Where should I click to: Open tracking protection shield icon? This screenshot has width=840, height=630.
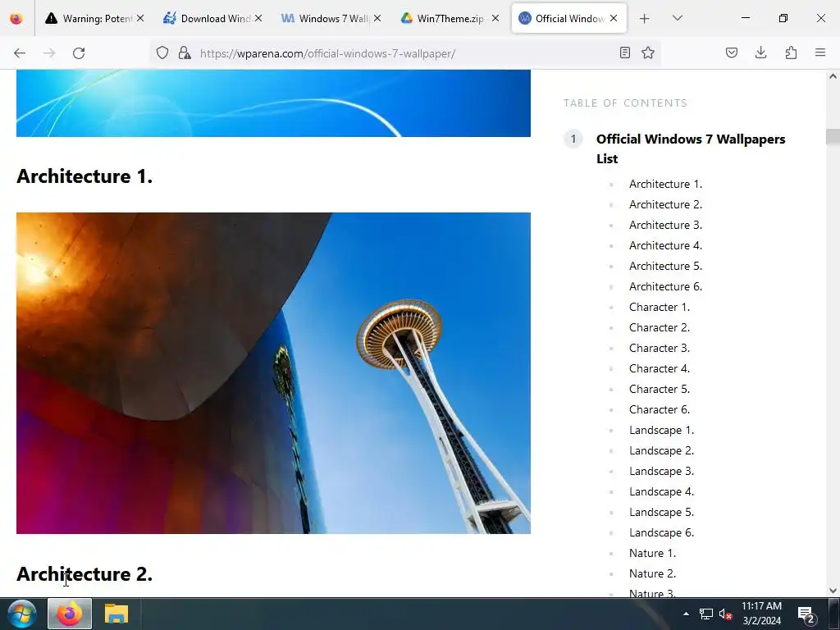click(162, 52)
